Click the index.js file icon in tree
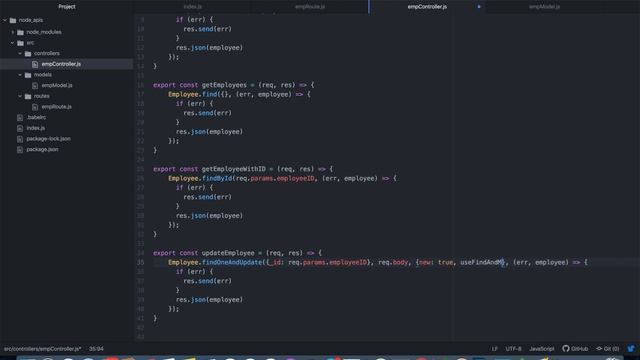 point(20,128)
